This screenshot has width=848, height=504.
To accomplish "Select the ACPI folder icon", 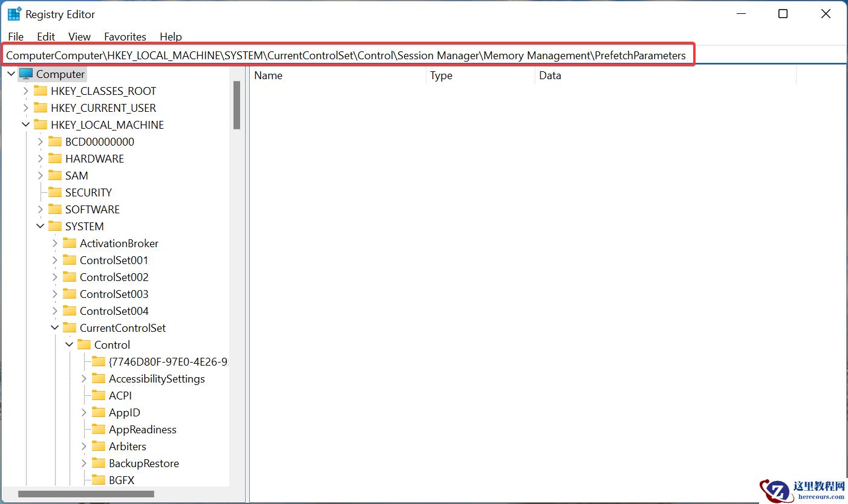I will [99, 395].
